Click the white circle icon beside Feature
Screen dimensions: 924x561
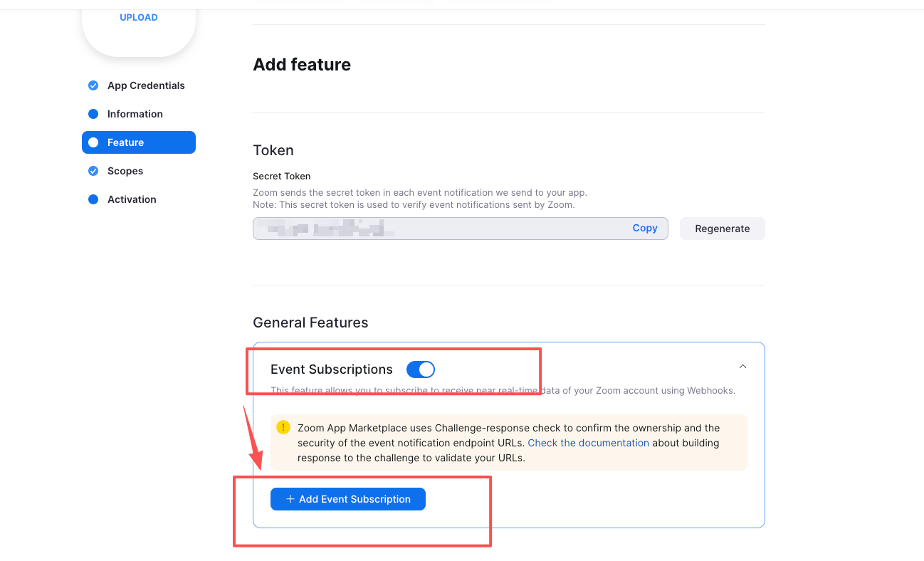coord(93,142)
